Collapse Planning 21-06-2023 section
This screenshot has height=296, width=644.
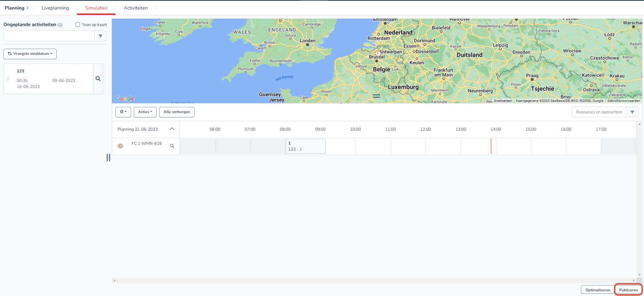click(x=172, y=129)
